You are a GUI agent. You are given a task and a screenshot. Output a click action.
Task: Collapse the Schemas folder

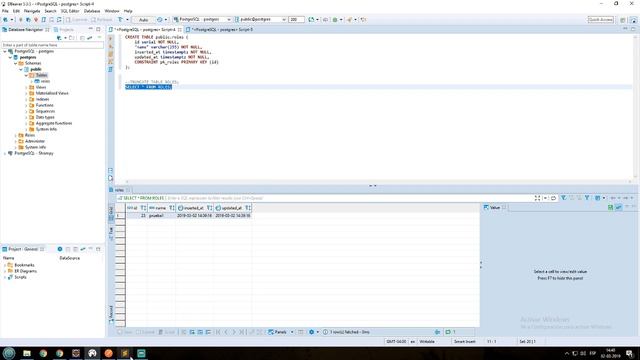(16, 63)
